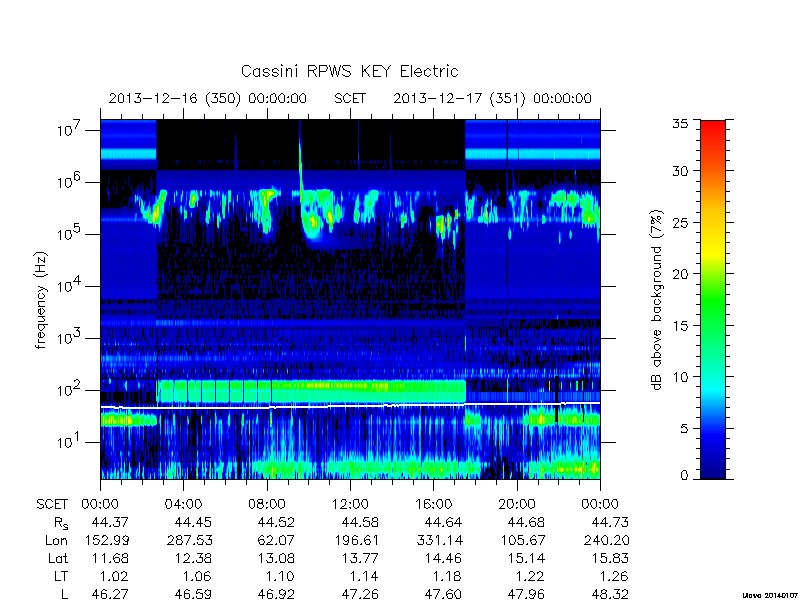Click the L row label

click(x=64, y=594)
